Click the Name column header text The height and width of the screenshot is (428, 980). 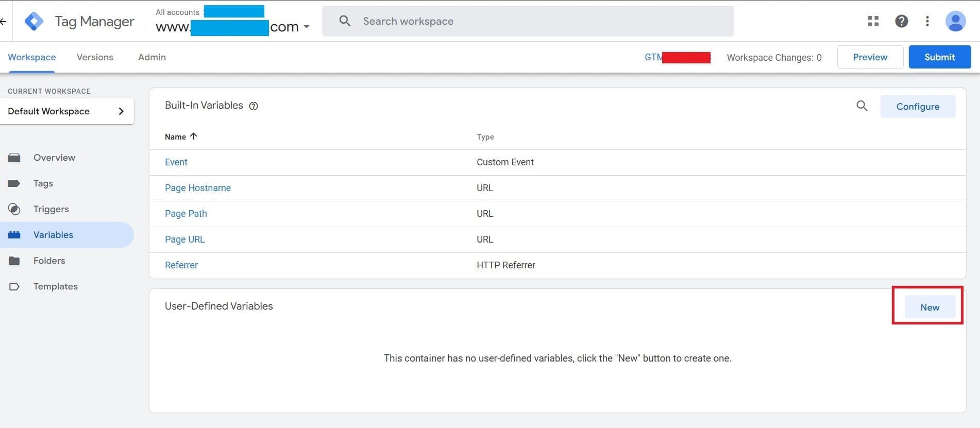175,136
